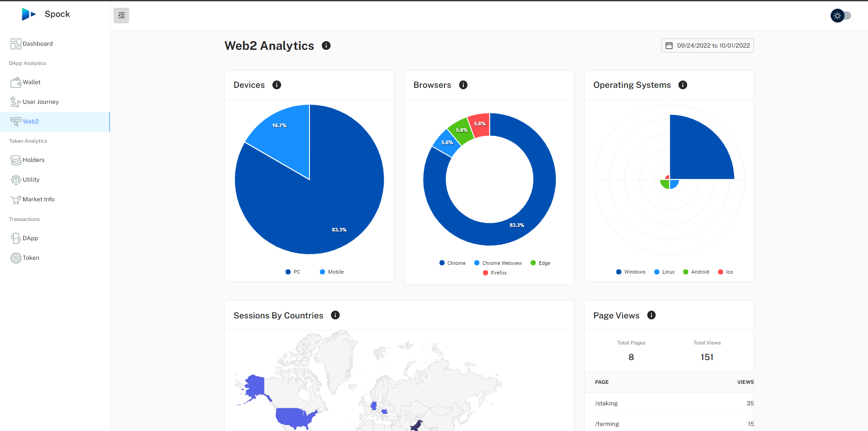This screenshot has height=431, width=868.
Task: Show info tooltip for Browsers card
Action: pyautogui.click(x=463, y=85)
